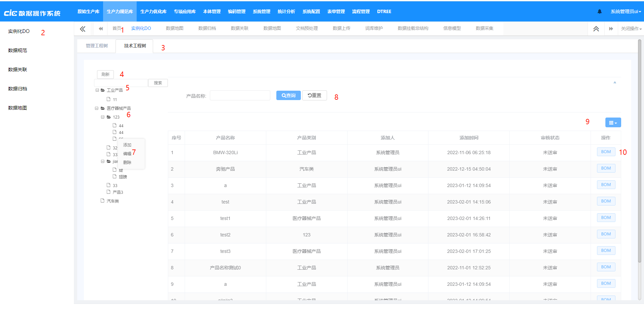Switch to the 管理工程树 tab
Viewport: 644px width, 313px height.
pos(97,46)
